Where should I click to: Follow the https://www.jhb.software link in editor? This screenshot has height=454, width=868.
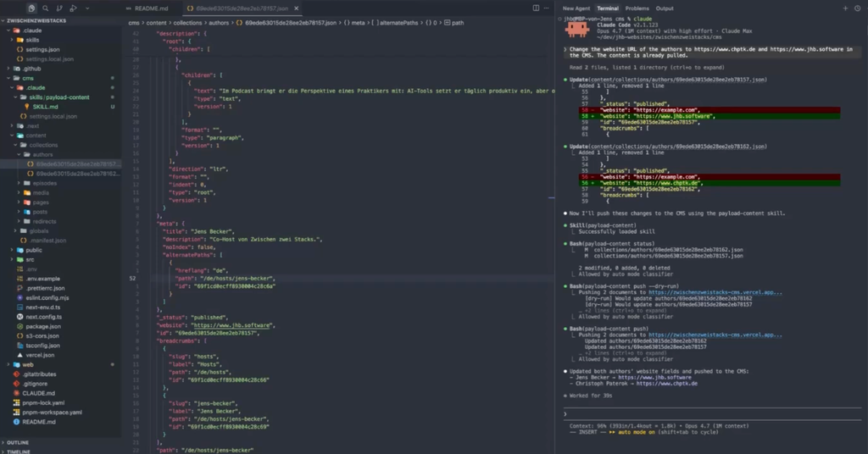[x=232, y=325]
